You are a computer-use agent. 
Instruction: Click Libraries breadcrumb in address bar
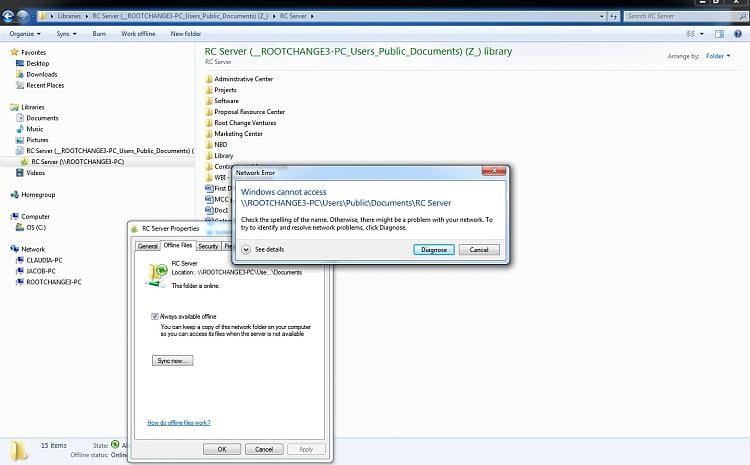[x=69, y=16]
